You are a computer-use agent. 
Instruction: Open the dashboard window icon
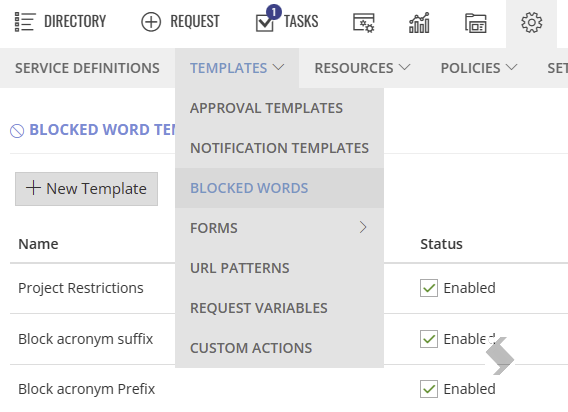coord(476,23)
